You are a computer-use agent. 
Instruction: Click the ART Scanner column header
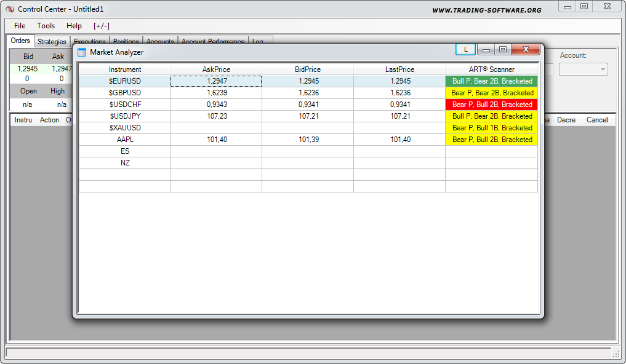coord(491,69)
